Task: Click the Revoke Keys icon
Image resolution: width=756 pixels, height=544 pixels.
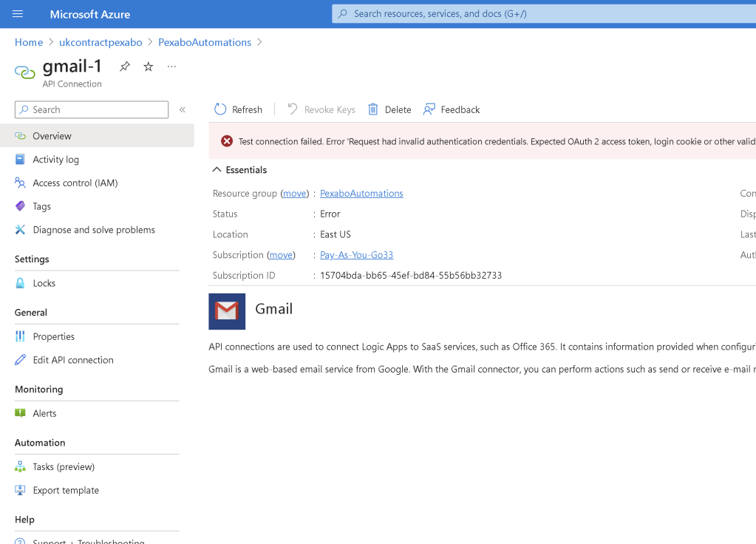Action: tap(292, 109)
